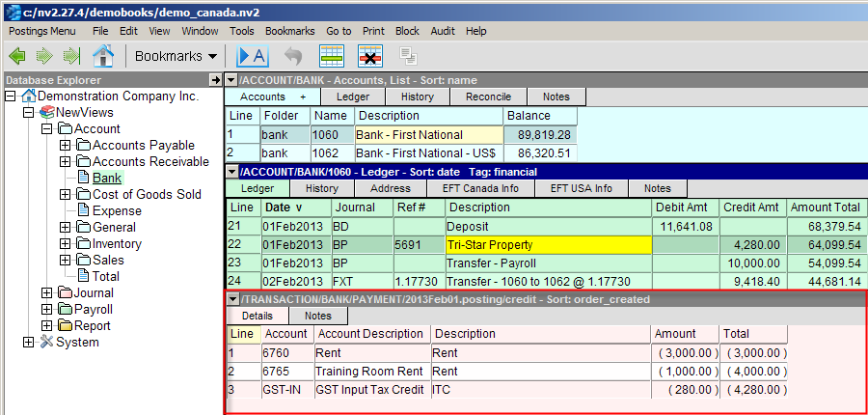The width and height of the screenshot is (868, 415).
Task: Open the Audit menu
Action: (x=443, y=31)
